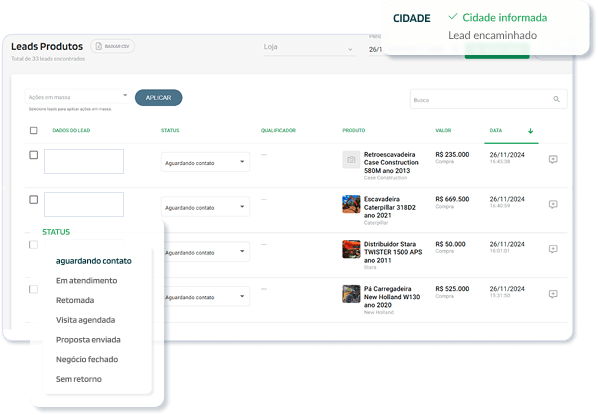
Task: Sort by DADOS DO LEAD column
Action: click(x=71, y=130)
